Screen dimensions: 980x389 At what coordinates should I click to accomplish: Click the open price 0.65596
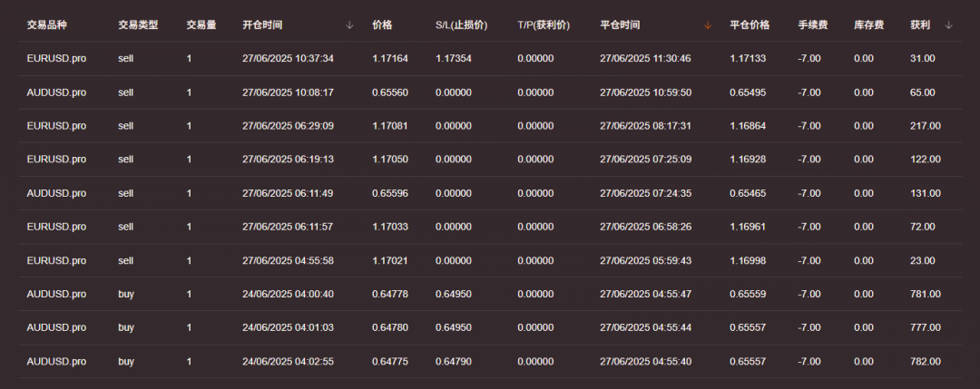[x=389, y=193]
